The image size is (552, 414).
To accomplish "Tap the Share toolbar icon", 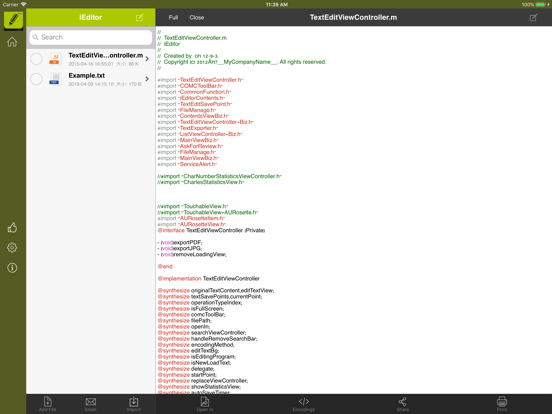I will pyautogui.click(x=403, y=404).
